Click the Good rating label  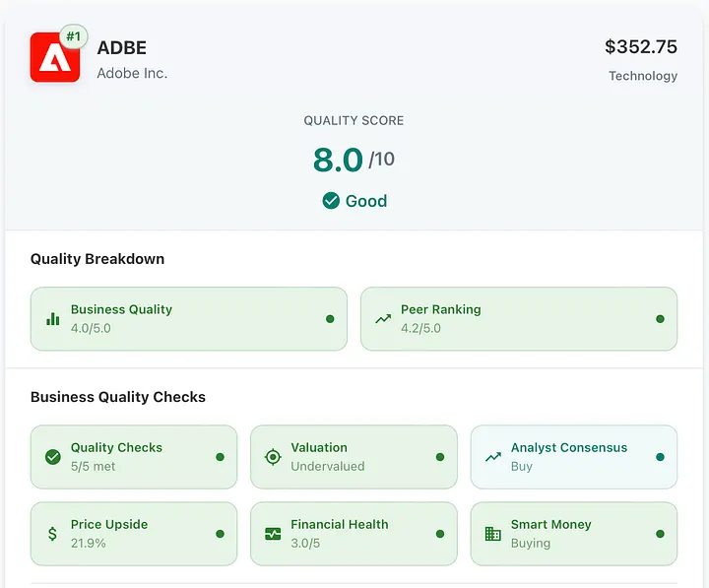coord(366,201)
